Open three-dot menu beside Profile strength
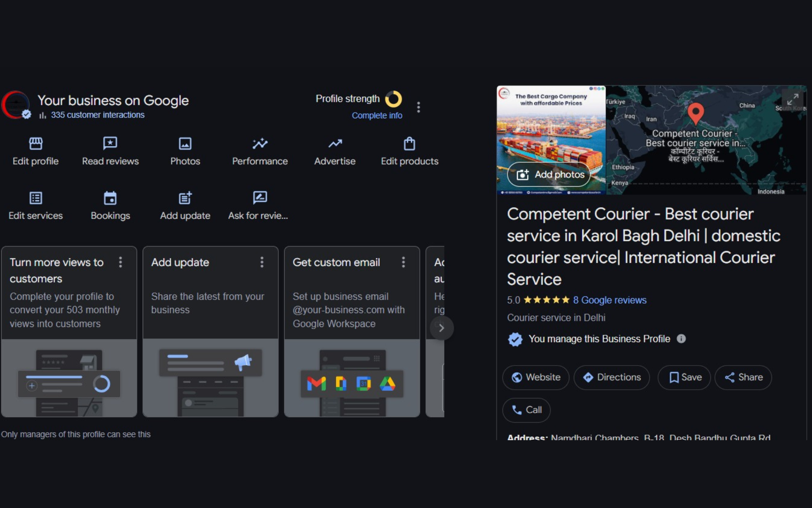The height and width of the screenshot is (508, 812). click(x=418, y=107)
